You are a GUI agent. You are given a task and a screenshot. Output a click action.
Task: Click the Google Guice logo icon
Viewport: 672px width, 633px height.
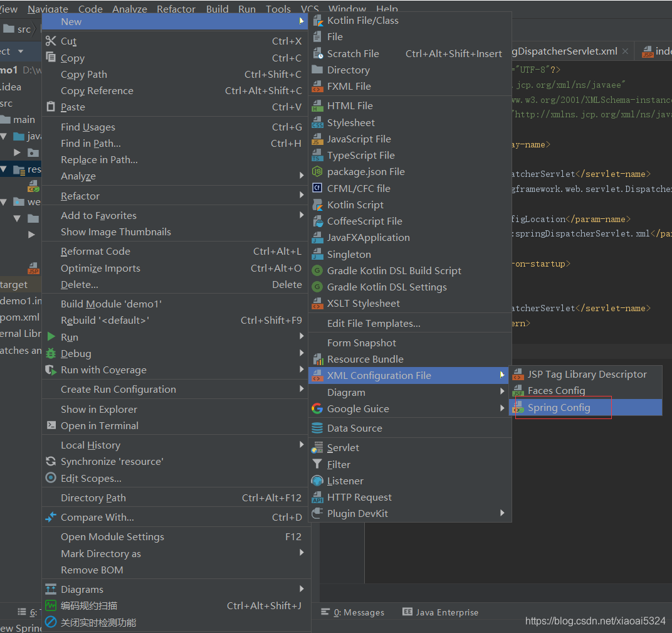click(x=318, y=408)
